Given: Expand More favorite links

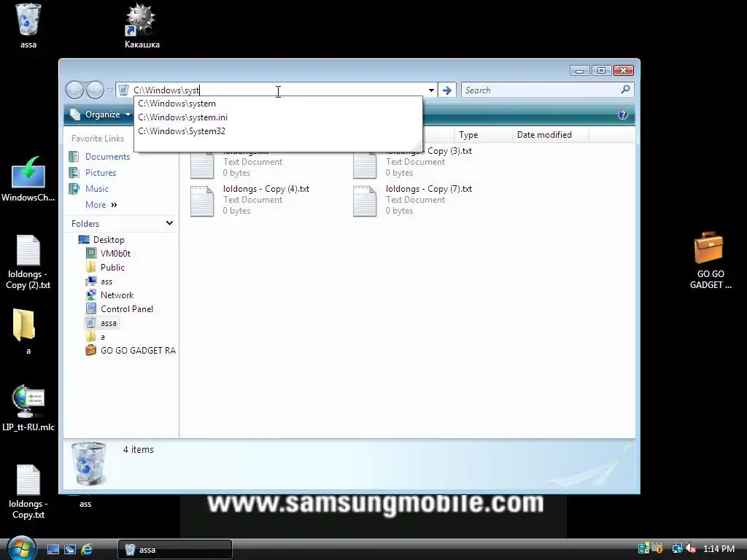Looking at the screenshot, I should [101, 205].
